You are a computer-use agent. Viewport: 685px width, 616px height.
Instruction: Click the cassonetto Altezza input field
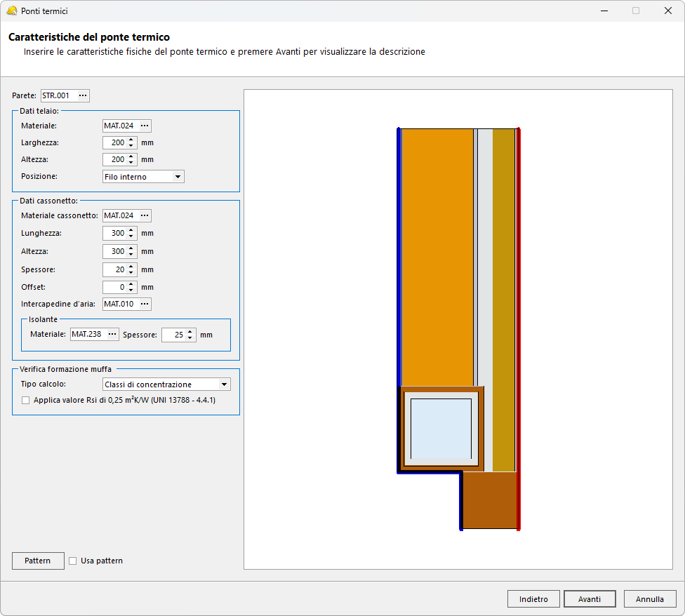114,251
